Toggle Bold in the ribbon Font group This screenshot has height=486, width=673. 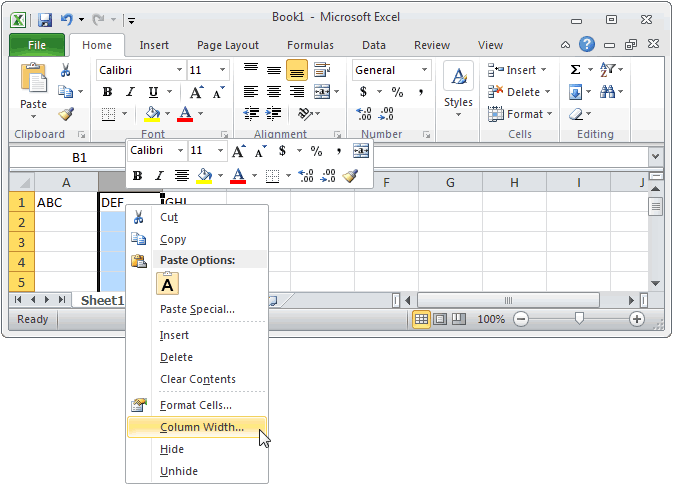tap(107, 92)
